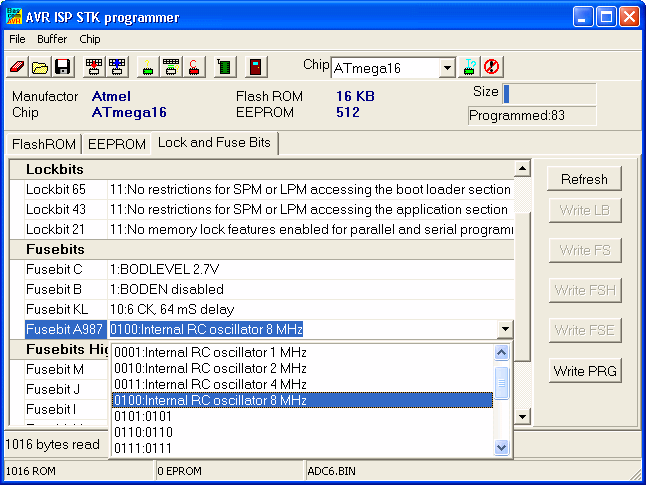The width and height of the screenshot is (646, 485).
Task: Click the green circuit board toolbar icon
Action: 225,67
